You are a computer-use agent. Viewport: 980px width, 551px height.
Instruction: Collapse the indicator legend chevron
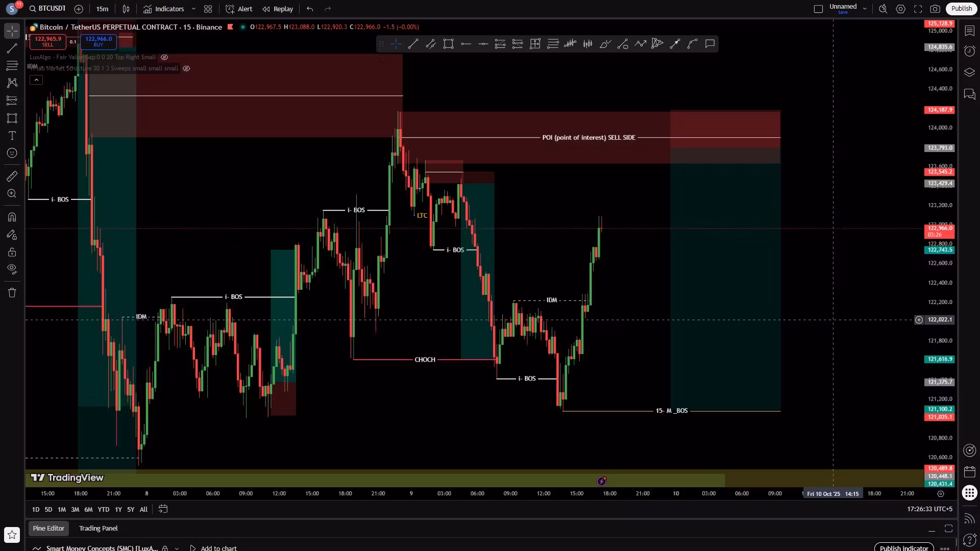coord(36,80)
